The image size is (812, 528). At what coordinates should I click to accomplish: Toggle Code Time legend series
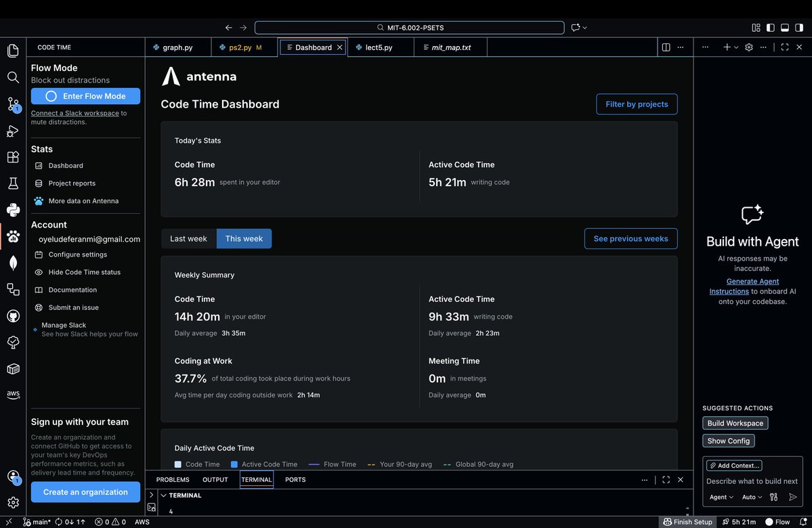[197, 464]
